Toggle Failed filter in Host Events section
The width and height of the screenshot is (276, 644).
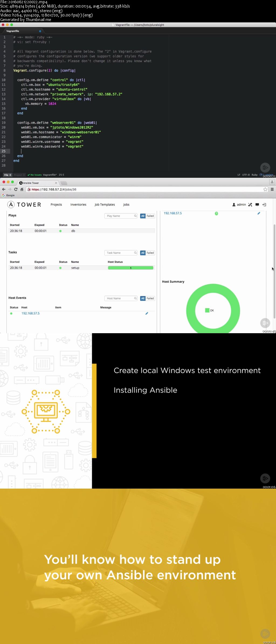(x=150, y=298)
